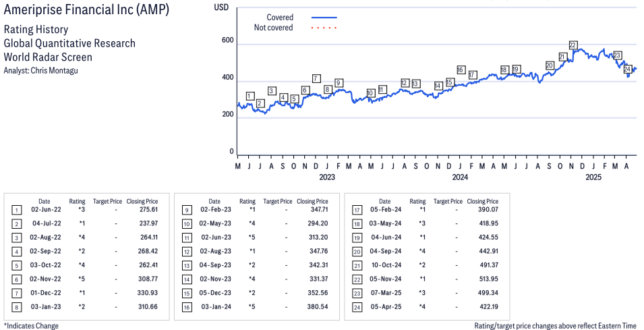Click the 05-Feb-24 date cell

coord(386,210)
